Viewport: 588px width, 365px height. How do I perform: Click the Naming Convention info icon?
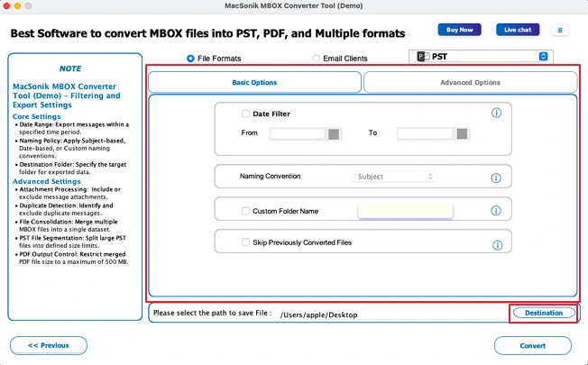[x=496, y=178]
